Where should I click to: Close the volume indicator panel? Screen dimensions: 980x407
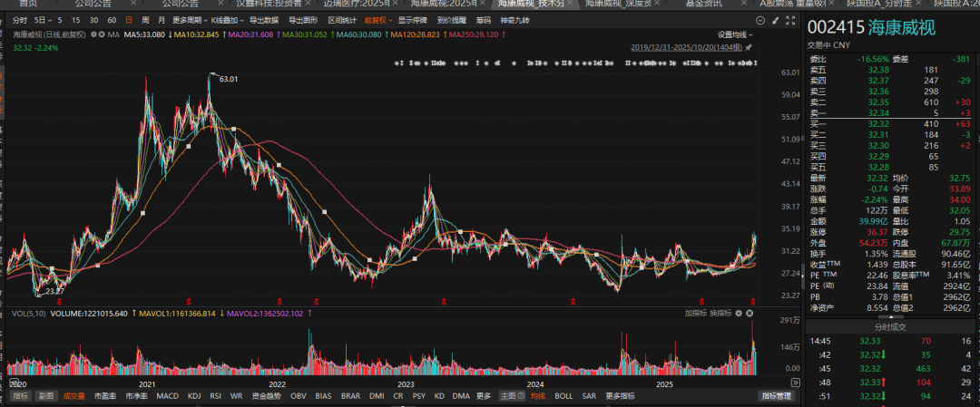click(751, 313)
